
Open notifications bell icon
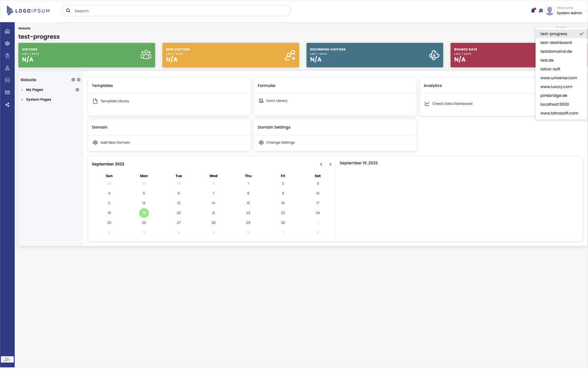533,11
